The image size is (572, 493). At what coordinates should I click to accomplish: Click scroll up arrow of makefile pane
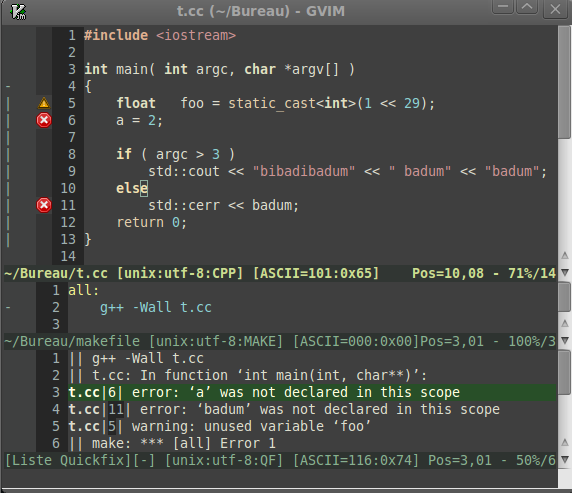coord(565,323)
